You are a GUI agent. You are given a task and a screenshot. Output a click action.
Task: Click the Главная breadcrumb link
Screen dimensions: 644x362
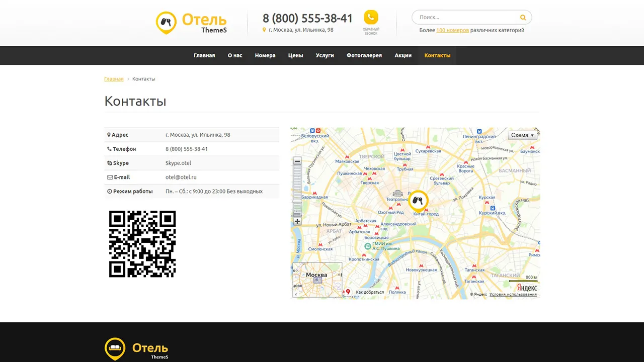[114, 79]
